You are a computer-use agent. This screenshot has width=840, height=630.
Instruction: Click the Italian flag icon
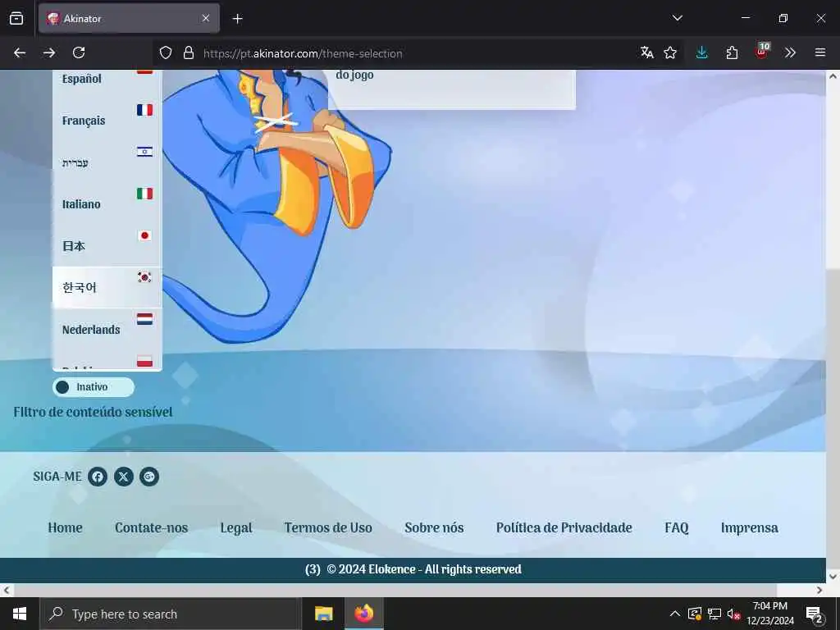pyautogui.click(x=144, y=194)
